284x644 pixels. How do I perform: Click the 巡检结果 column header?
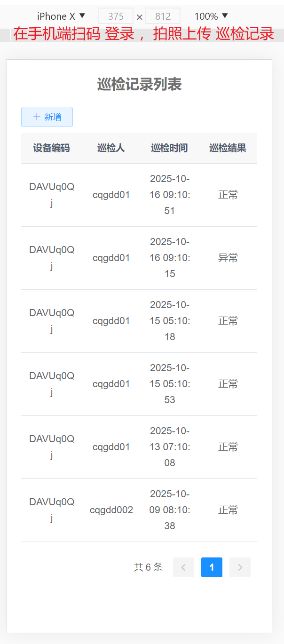(x=228, y=148)
